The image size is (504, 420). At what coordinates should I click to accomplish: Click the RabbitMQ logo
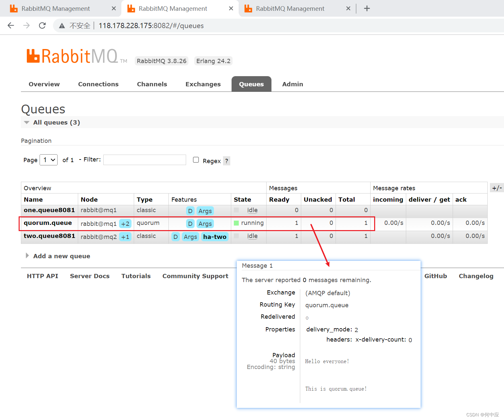click(x=77, y=56)
